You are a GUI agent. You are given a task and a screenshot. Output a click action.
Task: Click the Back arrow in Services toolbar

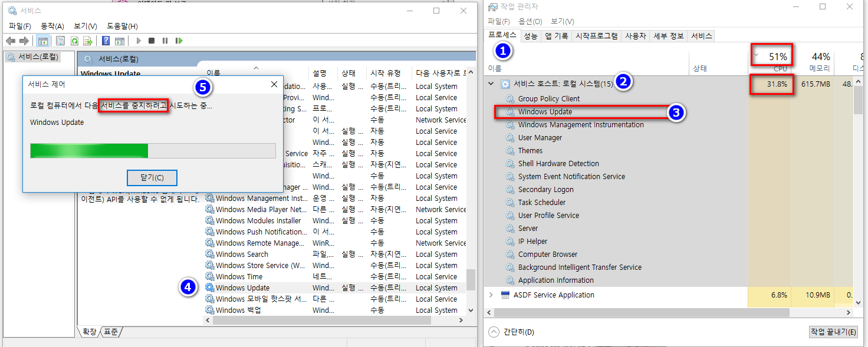click(10, 41)
